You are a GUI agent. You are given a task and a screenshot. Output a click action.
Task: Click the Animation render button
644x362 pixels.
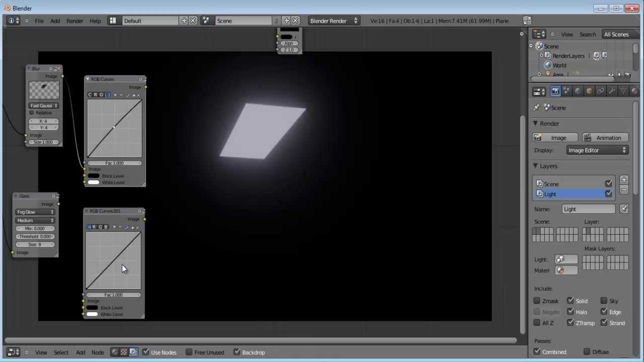tap(605, 138)
